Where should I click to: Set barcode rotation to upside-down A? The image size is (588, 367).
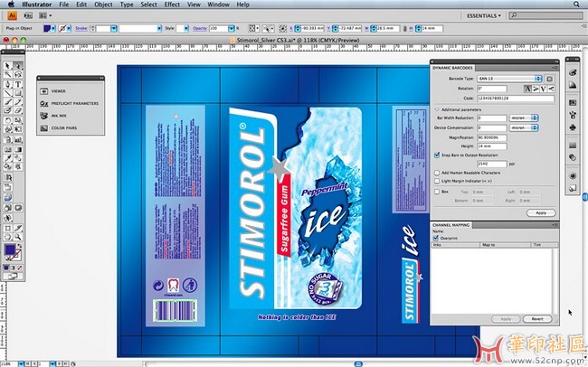pos(543,89)
